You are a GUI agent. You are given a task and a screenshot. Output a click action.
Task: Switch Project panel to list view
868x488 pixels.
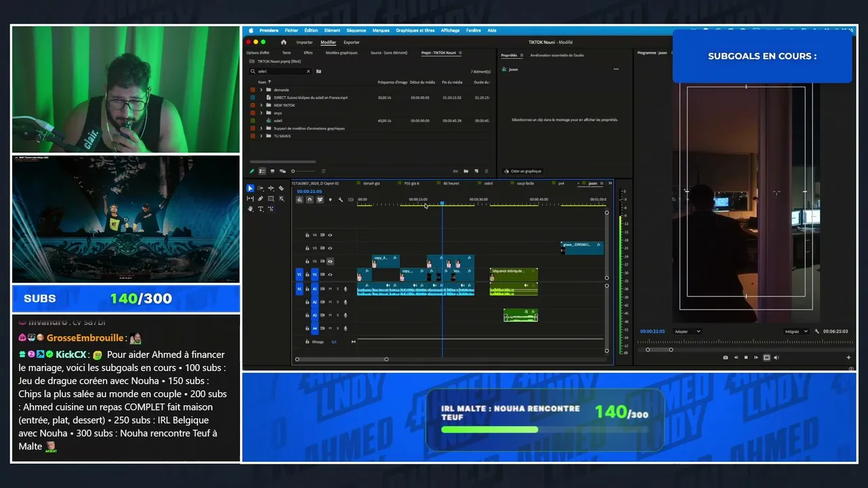tap(262, 171)
